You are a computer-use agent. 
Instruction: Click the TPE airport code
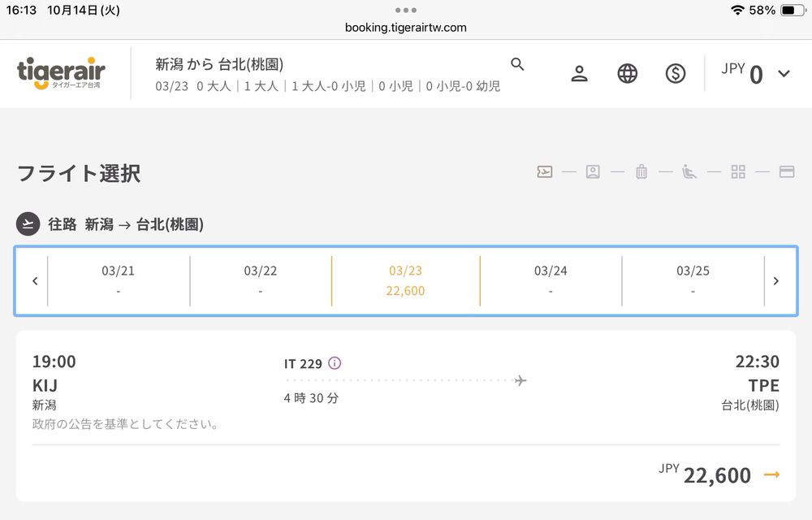[x=764, y=385]
